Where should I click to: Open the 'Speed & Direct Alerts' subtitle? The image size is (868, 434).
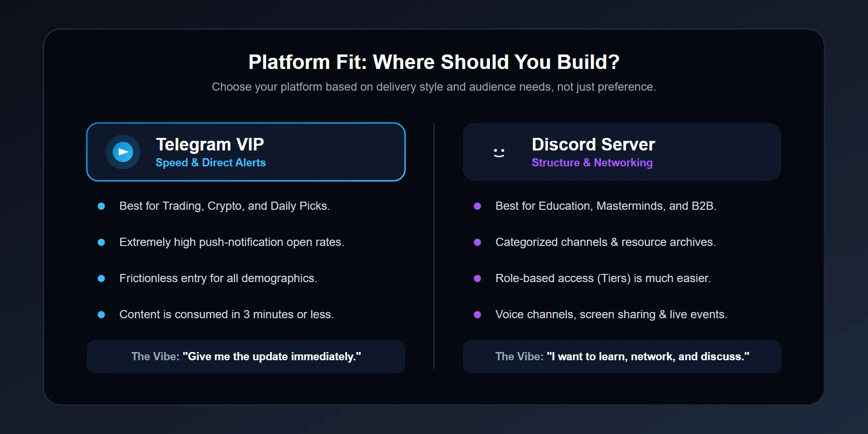click(211, 163)
